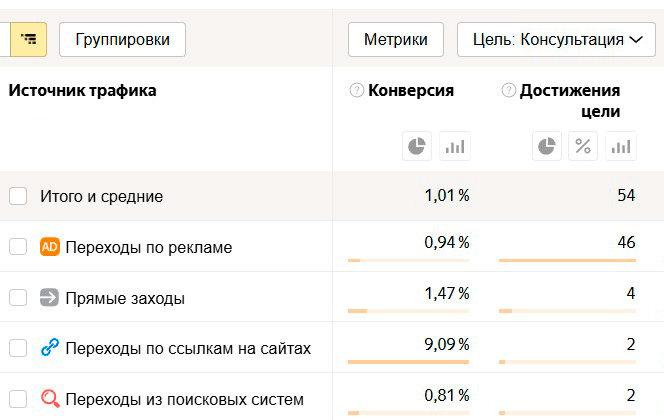Show bar chart for Конверсия column
The height and width of the screenshot is (420, 664).
pyautogui.click(x=454, y=147)
